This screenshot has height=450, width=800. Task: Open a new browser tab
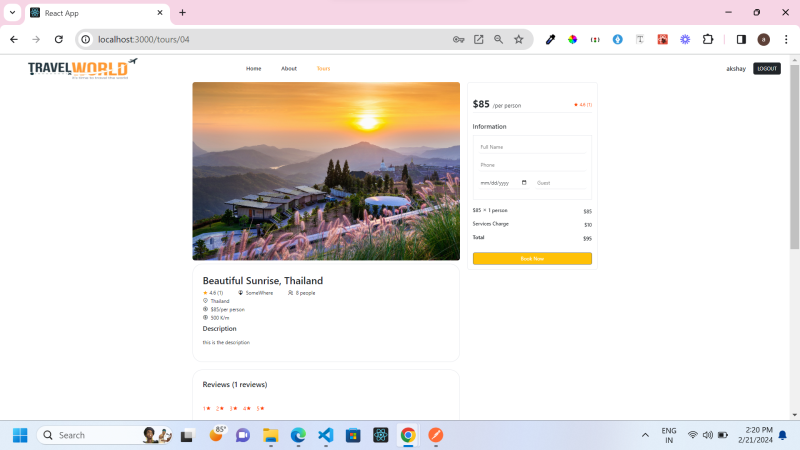[182, 13]
